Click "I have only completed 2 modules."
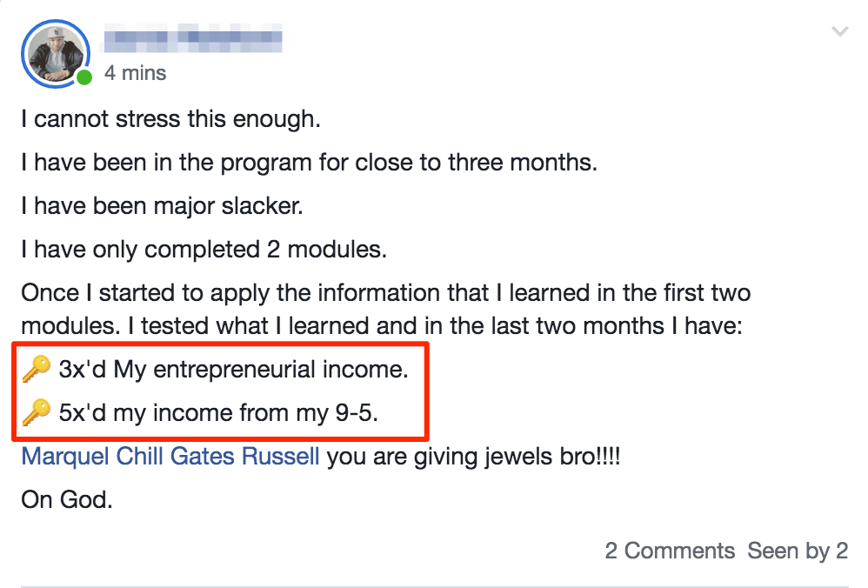Screen dimensions: 868x588 [x=204, y=250]
